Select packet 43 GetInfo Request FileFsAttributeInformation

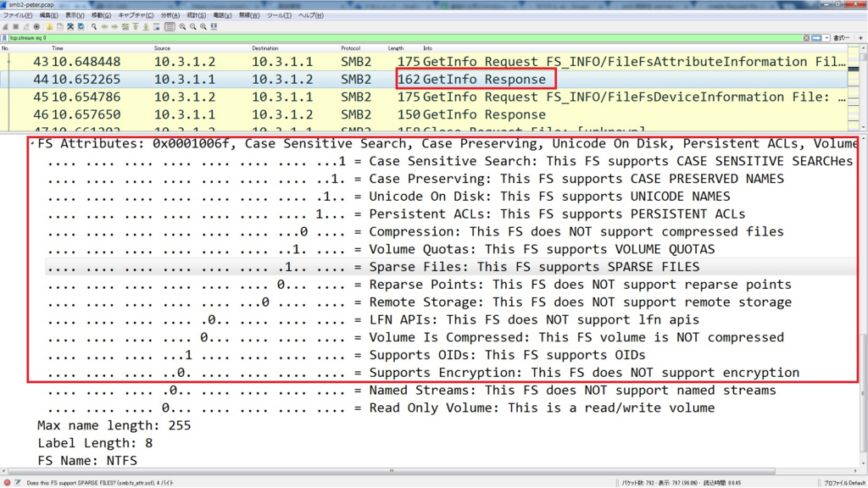pyautogui.click(x=424, y=61)
